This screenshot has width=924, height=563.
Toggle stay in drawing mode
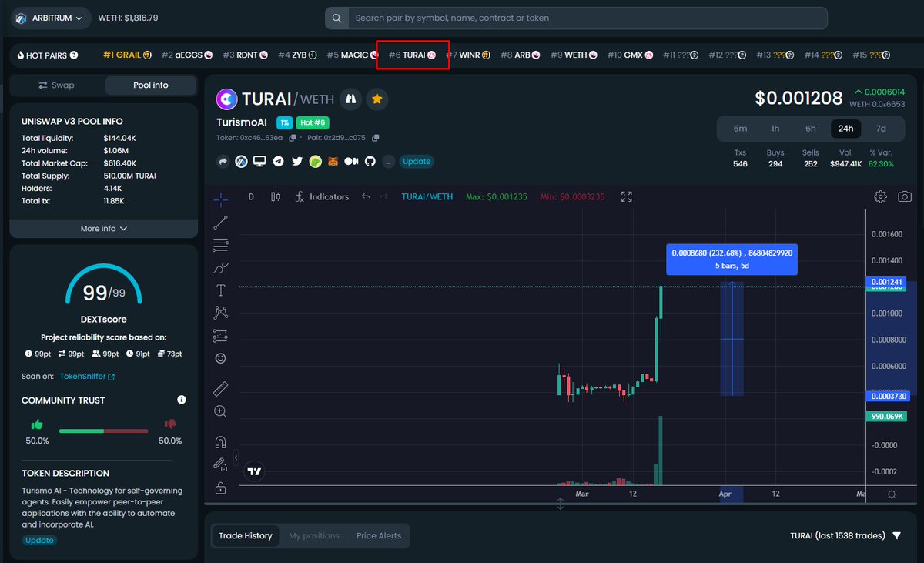(221, 464)
